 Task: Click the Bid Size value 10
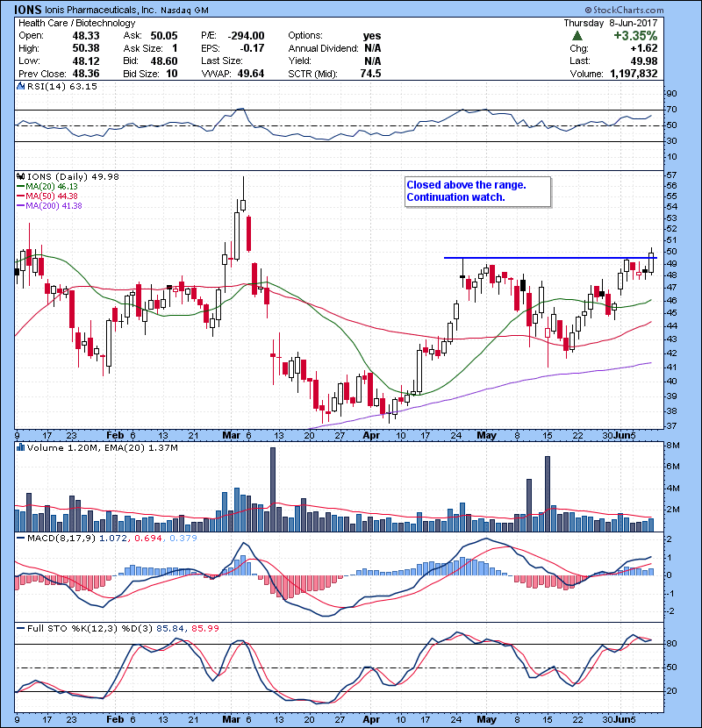[172, 74]
